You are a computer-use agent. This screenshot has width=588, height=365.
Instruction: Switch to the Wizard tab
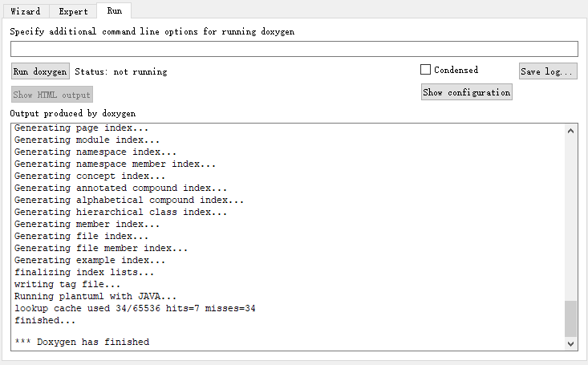(x=25, y=11)
